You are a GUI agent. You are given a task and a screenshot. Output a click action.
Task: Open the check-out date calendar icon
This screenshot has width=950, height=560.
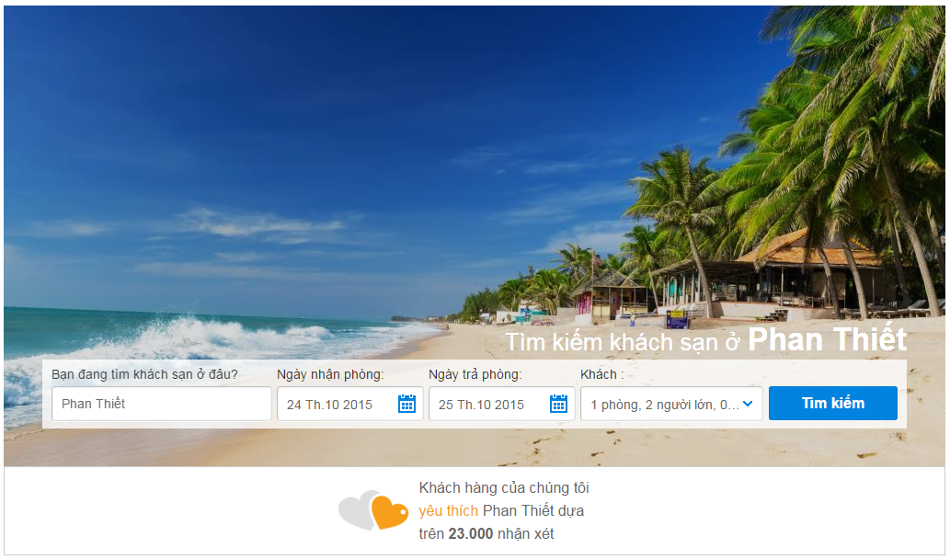[558, 404]
